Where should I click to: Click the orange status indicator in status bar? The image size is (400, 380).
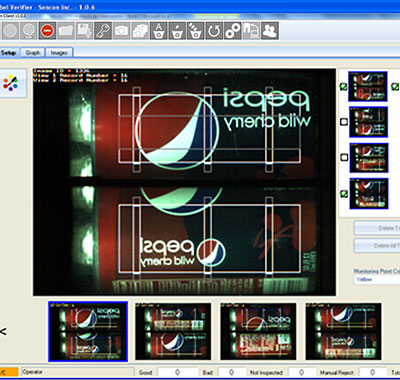[9, 372]
